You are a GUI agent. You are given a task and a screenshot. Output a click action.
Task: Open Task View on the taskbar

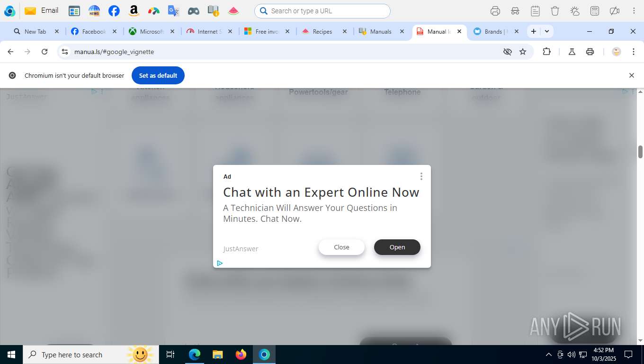pyautogui.click(x=170, y=355)
